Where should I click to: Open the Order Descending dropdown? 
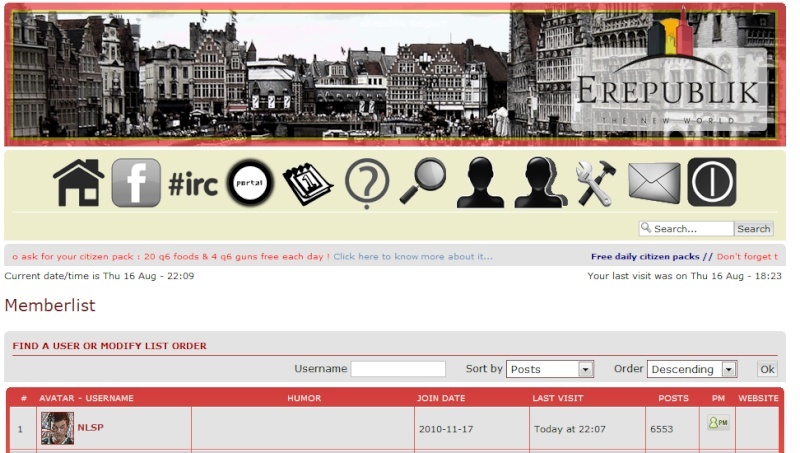692,369
